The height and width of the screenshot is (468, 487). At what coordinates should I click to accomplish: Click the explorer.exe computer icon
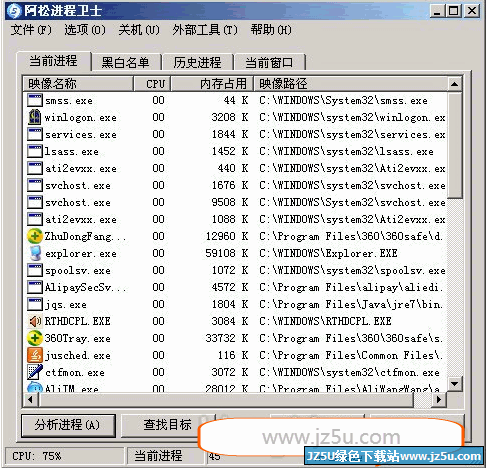(x=35, y=253)
